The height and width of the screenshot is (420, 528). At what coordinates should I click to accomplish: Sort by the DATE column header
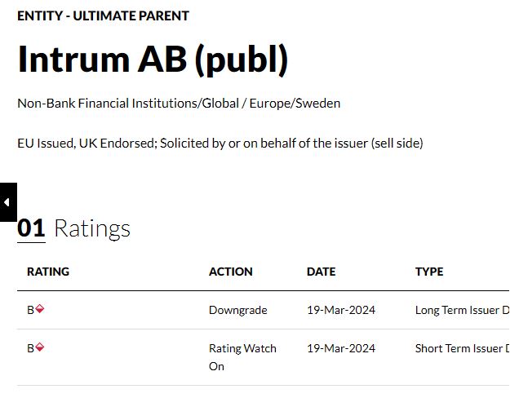(321, 272)
